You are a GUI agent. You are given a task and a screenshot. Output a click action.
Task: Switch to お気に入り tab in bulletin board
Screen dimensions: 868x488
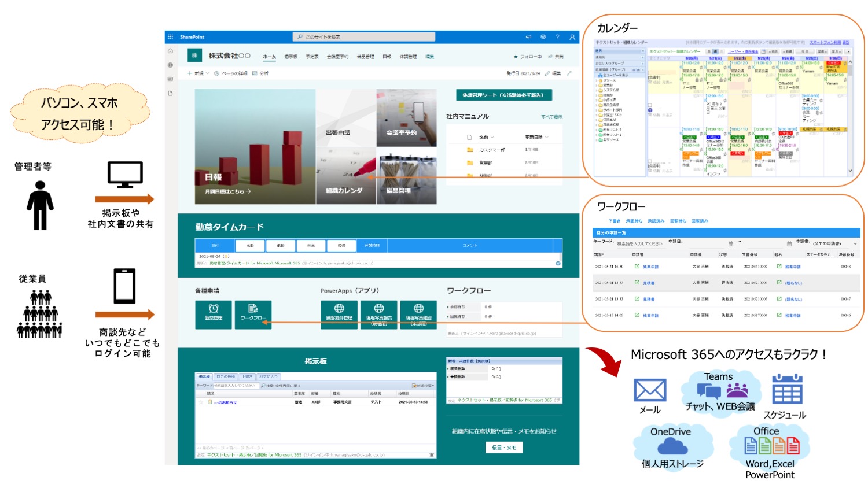pos(268,376)
